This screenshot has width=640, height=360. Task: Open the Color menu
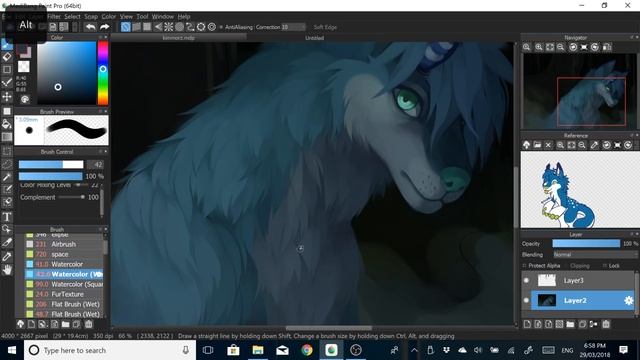click(109, 16)
